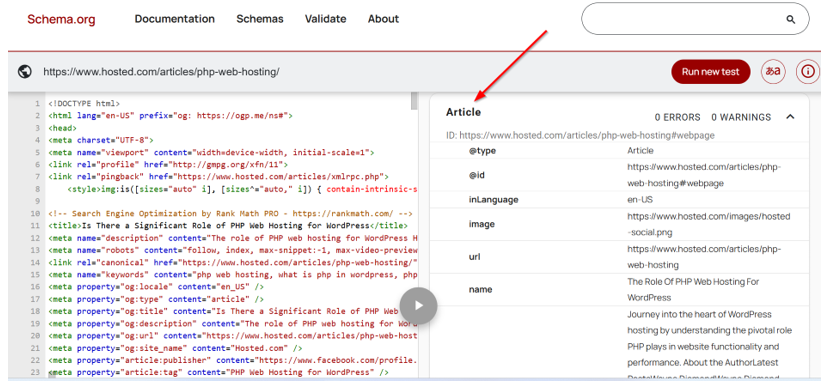823x384 pixels.
Task: Click the Run new test button
Action: pyautogui.click(x=711, y=72)
